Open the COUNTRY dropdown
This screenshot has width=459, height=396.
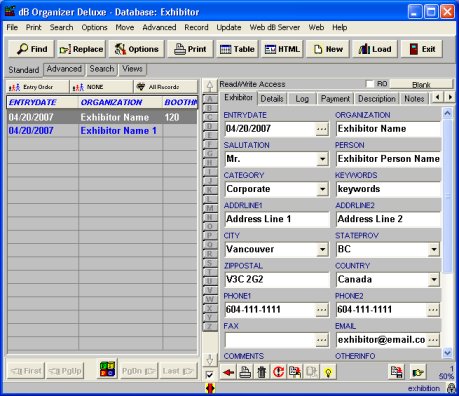(434, 279)
